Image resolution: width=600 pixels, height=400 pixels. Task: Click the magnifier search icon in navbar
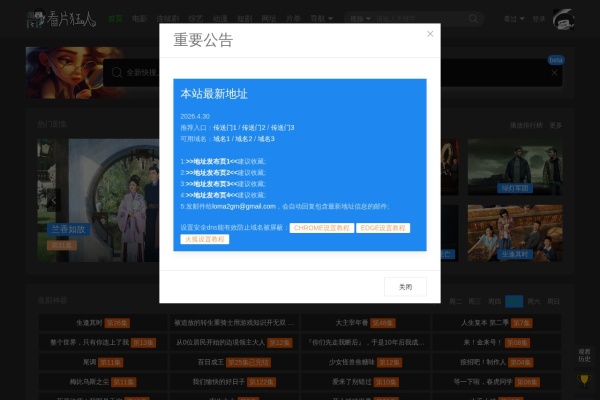[473, 18]
